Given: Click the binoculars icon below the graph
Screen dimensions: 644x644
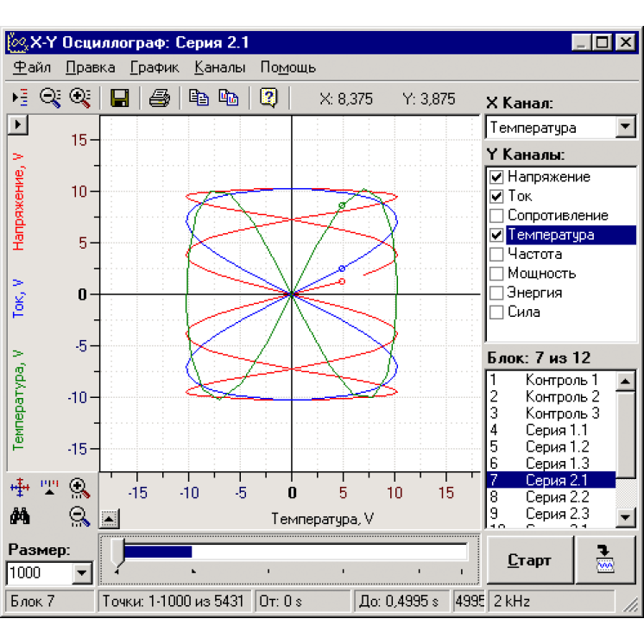Looking at the screenshot, I should click(20, 515).
